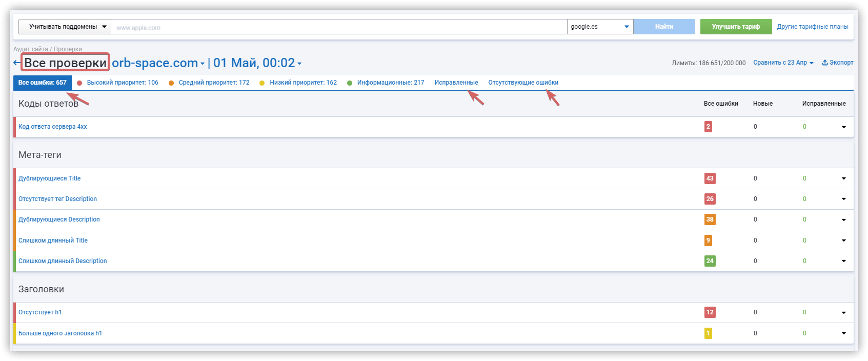Open the 'Отсутствующие ошибки' tab

pos(523,83)
